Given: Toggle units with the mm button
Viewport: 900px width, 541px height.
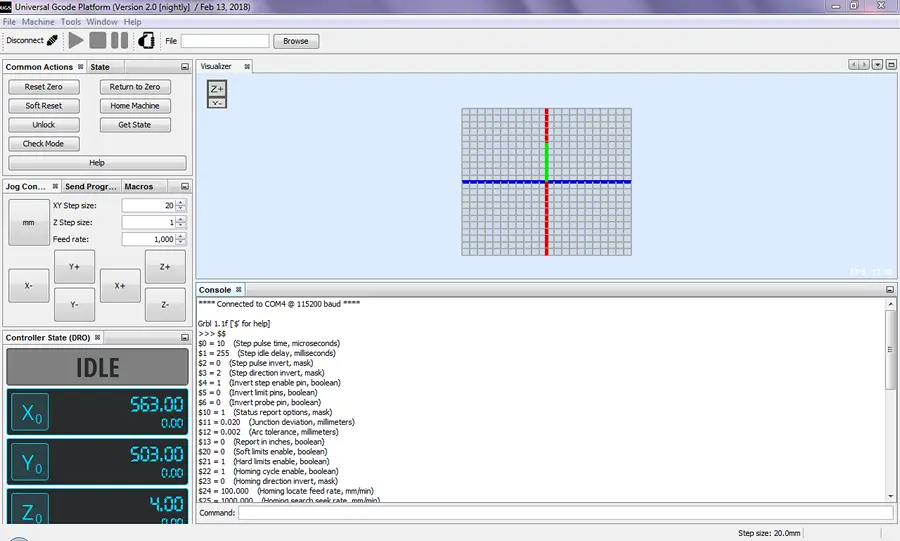Looking at the screenshot, I should 29,223.
